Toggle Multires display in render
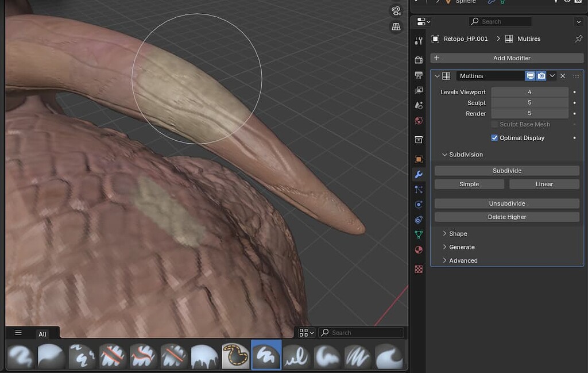This screenshot has width=588, height=373. [541, 76]
